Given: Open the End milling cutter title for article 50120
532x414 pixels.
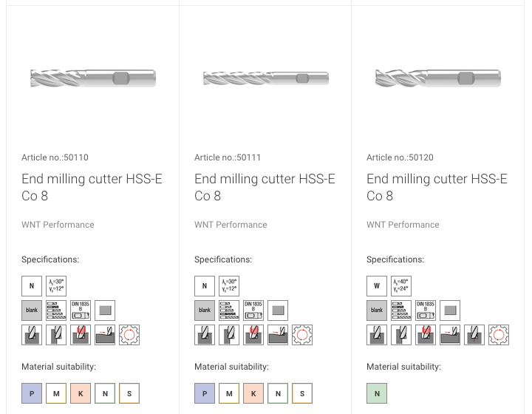Looking at the screenshot, I should (437, 187).
